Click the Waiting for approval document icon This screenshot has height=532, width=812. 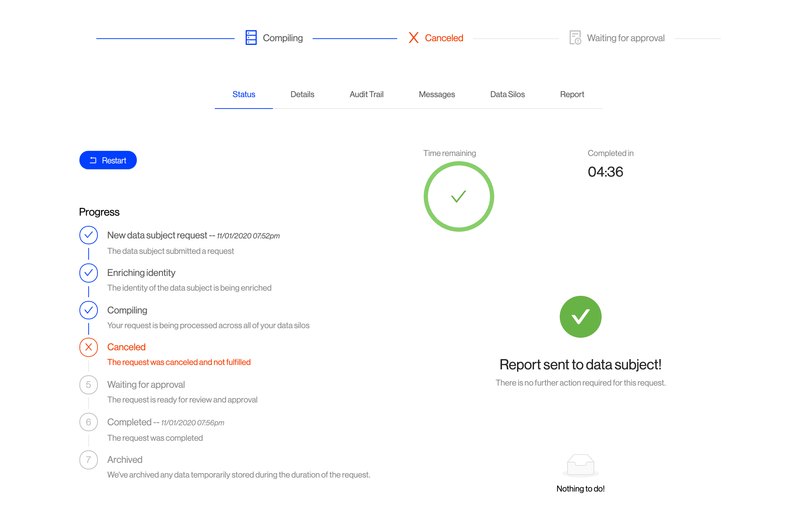tap(575, 38)
